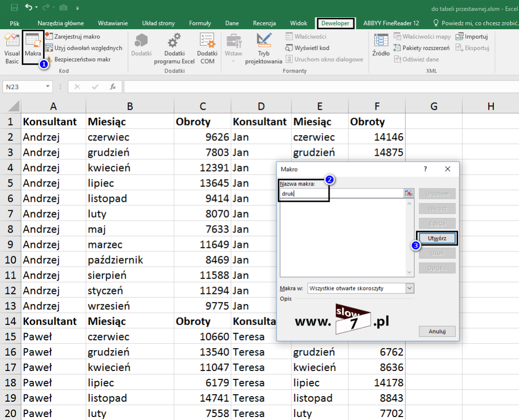The width and height of the screenshot is (519, 420).
Task: Click the Utwórz button in the Makro dialog
Action: pos(437,238)
